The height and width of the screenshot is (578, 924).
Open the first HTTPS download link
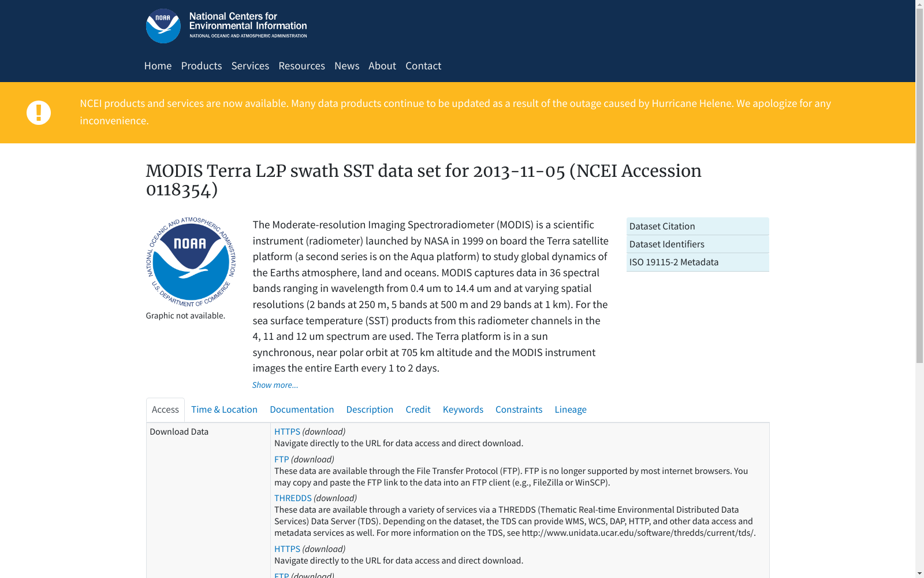287,432
